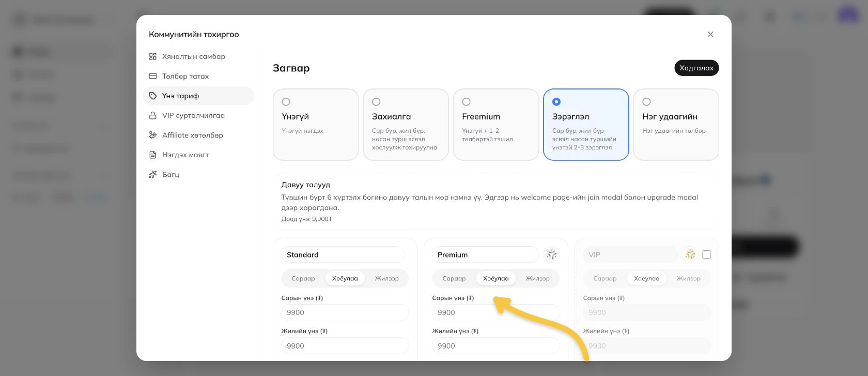The image size is (868, 376).
Task: Select Хоёулаа billing in Standard tier
Action: [345, 278]
